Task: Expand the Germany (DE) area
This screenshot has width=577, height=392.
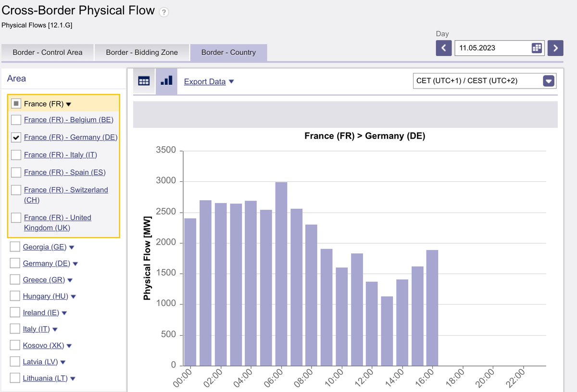Action: 75,264
